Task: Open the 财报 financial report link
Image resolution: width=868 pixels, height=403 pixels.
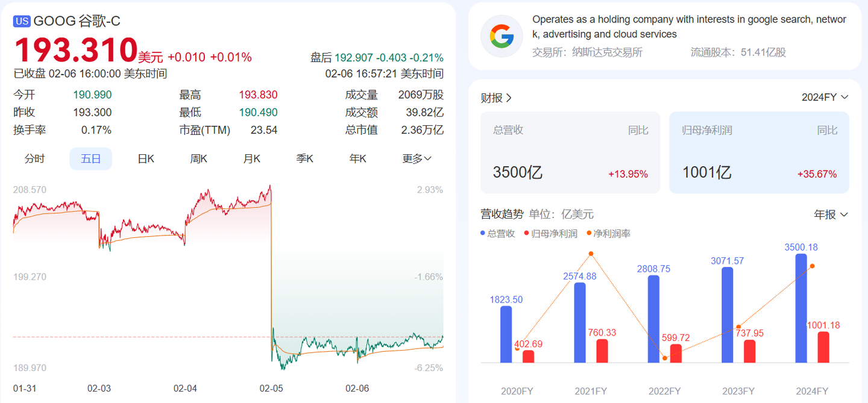Action: point(495,98)
